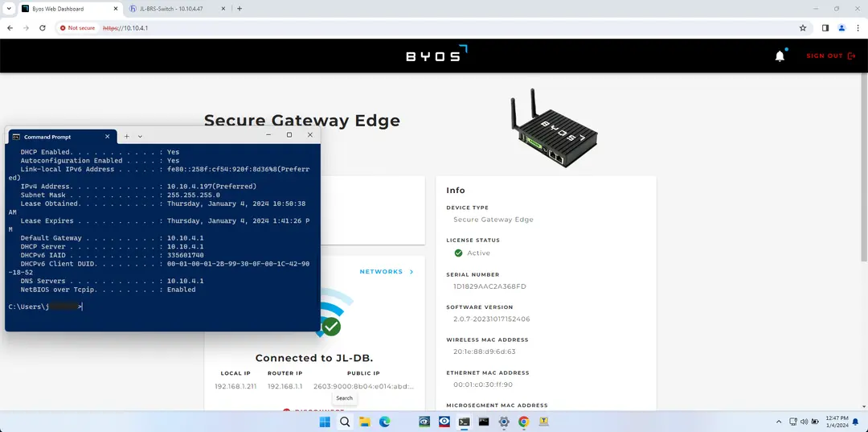
Task: Open Google Chrome from taskbar
Action: coord(524,422)
